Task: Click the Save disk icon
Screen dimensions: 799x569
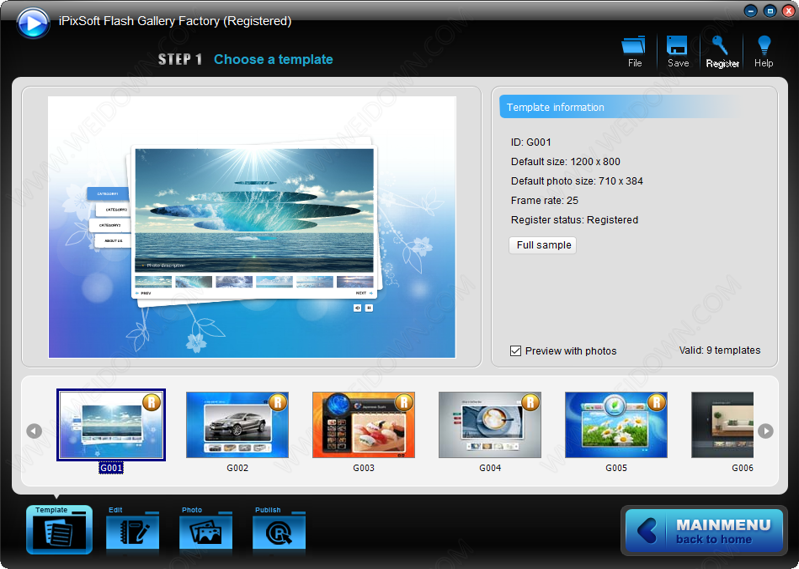Action: (678, 51)
